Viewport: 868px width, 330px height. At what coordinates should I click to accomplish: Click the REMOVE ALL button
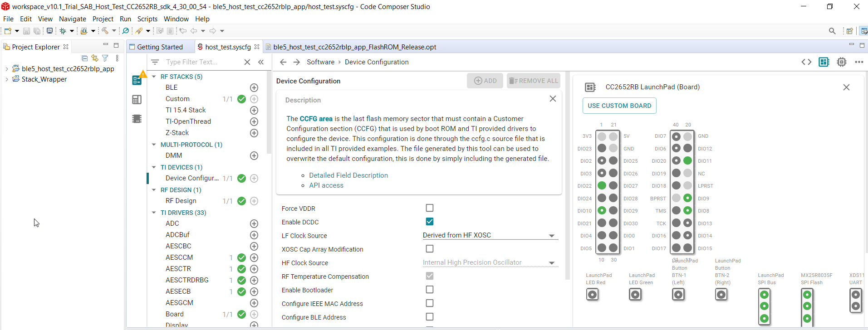point(534,81)
